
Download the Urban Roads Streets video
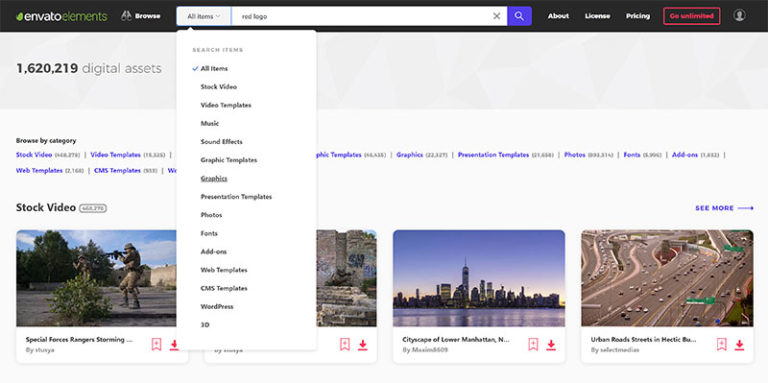click(x=739, y=345)
